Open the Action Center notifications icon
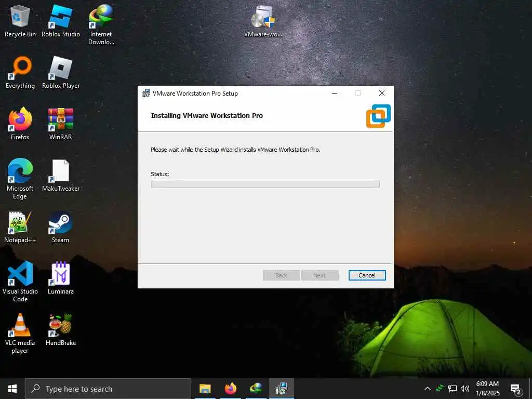The width and height of the screenshot is (532, 399). coord(516,389)
